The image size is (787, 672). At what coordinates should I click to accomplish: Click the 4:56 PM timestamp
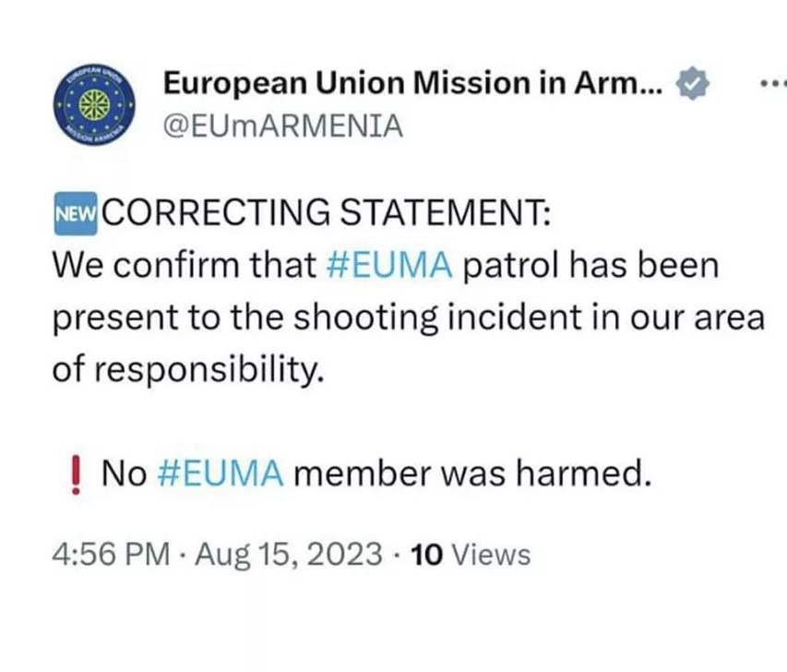point(112,555)
